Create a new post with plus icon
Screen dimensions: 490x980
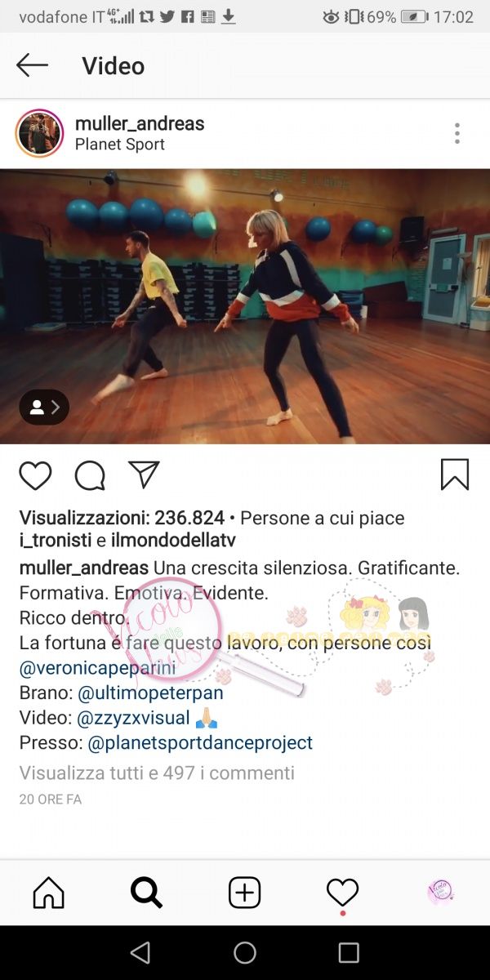[244, 893]
